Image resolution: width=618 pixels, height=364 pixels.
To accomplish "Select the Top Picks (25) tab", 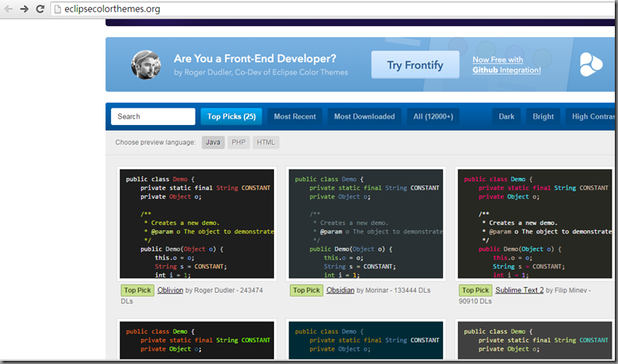I will 231,116.
